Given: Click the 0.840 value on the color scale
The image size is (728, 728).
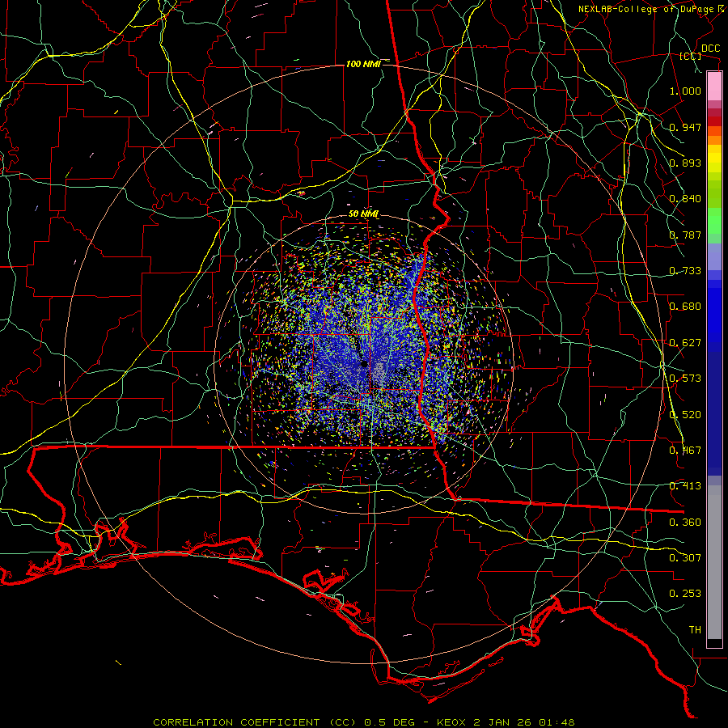Looking at the screenshot, I should pos(685,199).
